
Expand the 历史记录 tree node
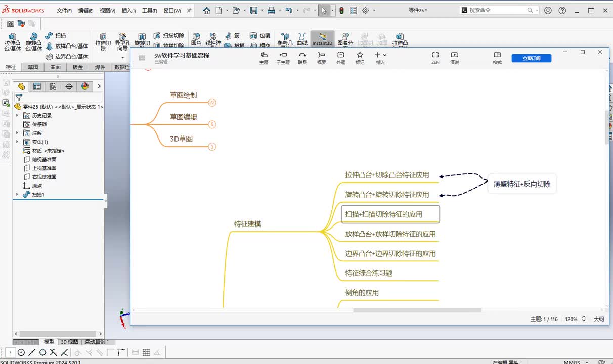point(17,115)
